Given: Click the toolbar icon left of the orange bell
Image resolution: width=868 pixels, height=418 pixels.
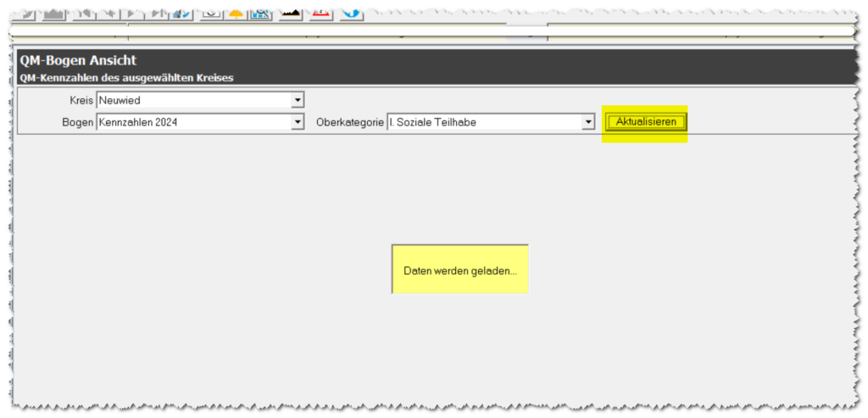Looking at the screenshot, I should (x=212, y=12).
